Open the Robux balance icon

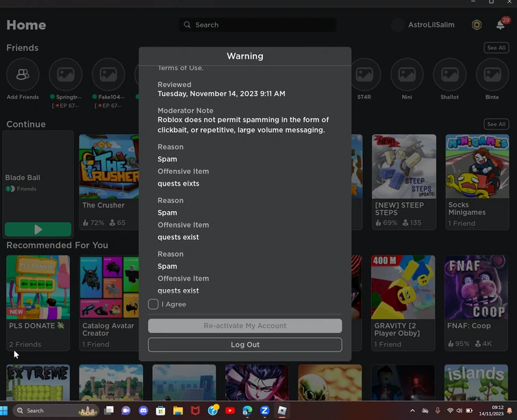pyautogui.click(x=477, y=25)
